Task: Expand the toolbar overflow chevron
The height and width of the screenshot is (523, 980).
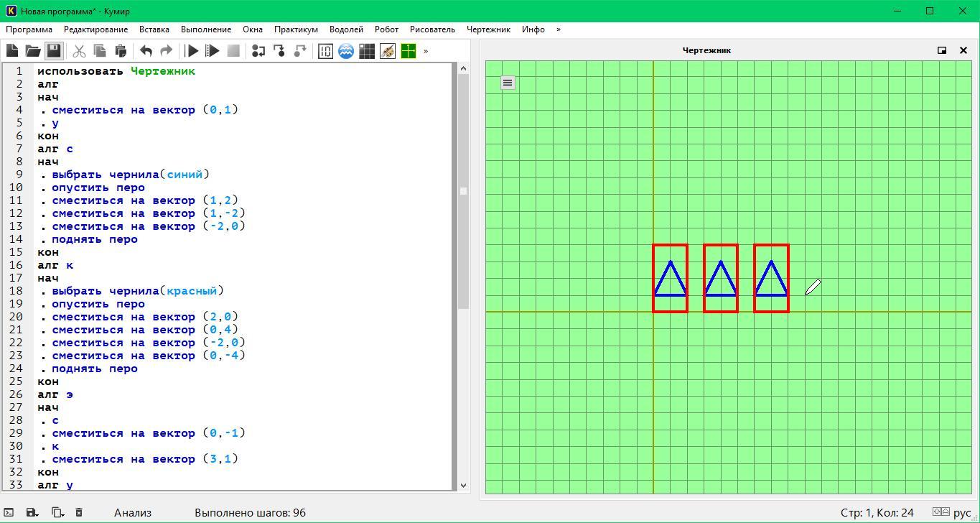Action: point(426,51)
